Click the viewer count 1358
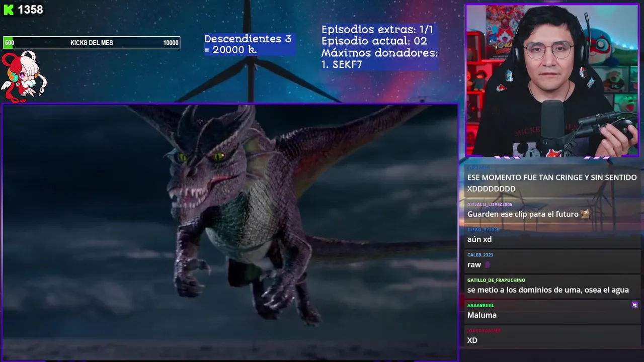The height and width of the screenshot is (362, 644). pos(30,10)
